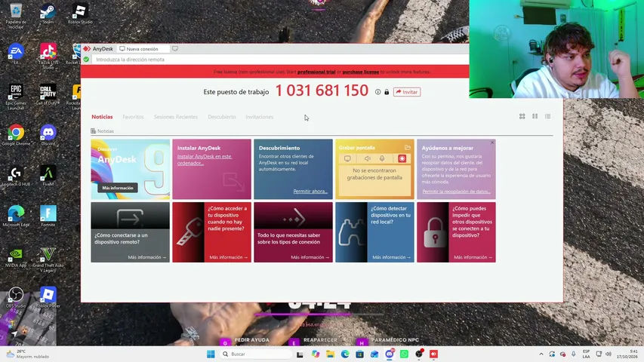
Task: Open AnyDesk from the taskbar
Action: click(x=433, y=354)
